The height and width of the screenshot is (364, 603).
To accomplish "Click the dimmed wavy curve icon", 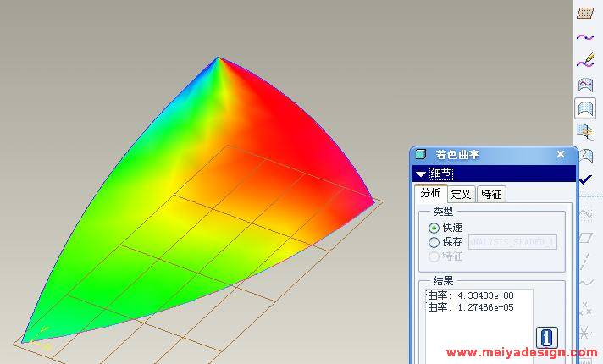I will [x=586, y=283].
